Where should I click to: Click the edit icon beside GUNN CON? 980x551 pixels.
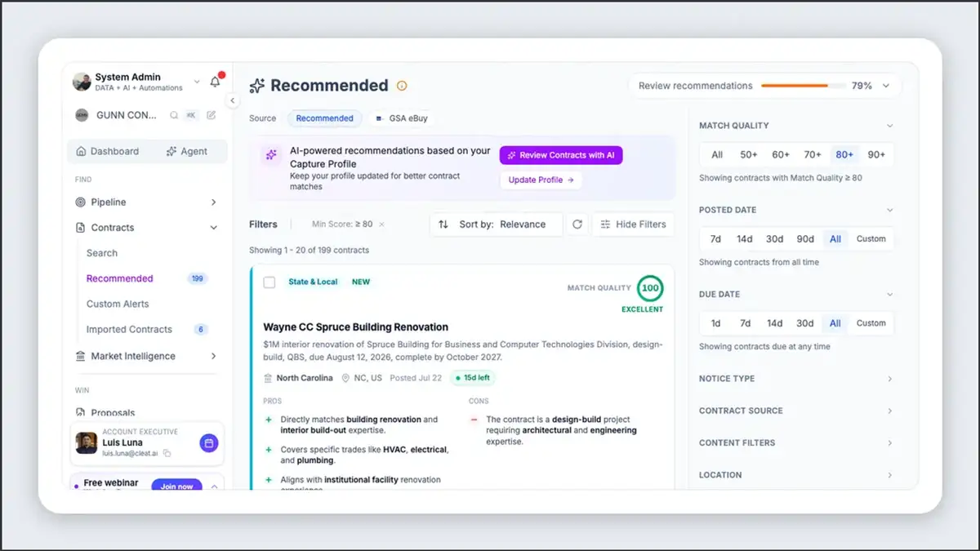click(212, 115)
